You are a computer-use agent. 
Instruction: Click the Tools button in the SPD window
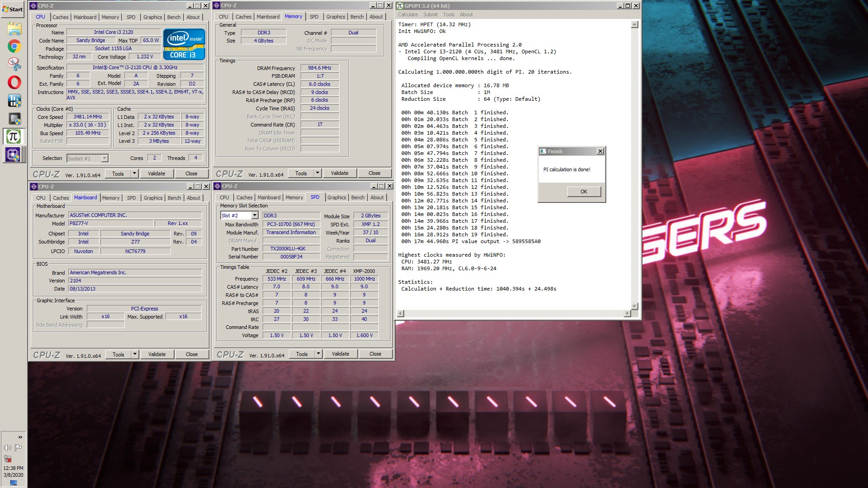(302, 354)
